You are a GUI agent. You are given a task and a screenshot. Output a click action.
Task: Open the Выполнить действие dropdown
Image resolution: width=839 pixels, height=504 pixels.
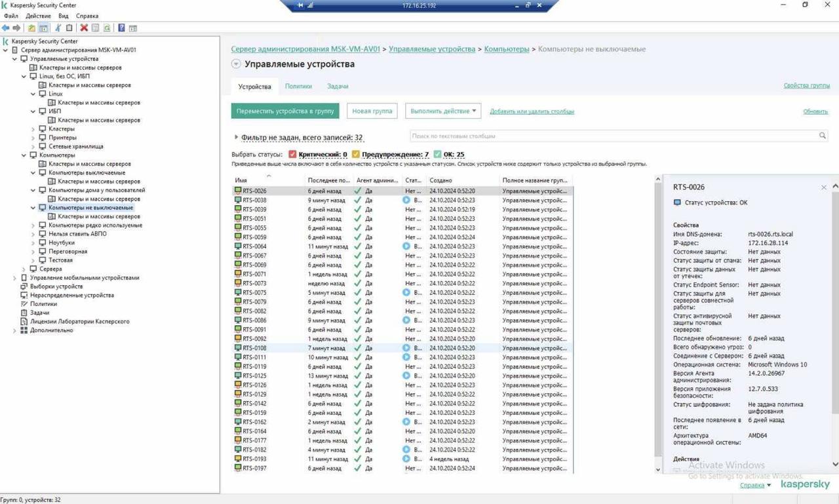tap(443, 111)
